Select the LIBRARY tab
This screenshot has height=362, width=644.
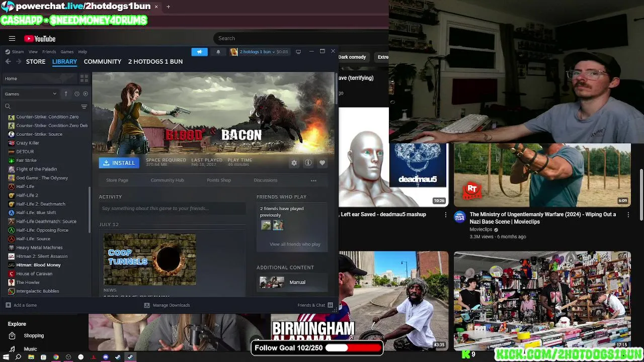[64, 61]
